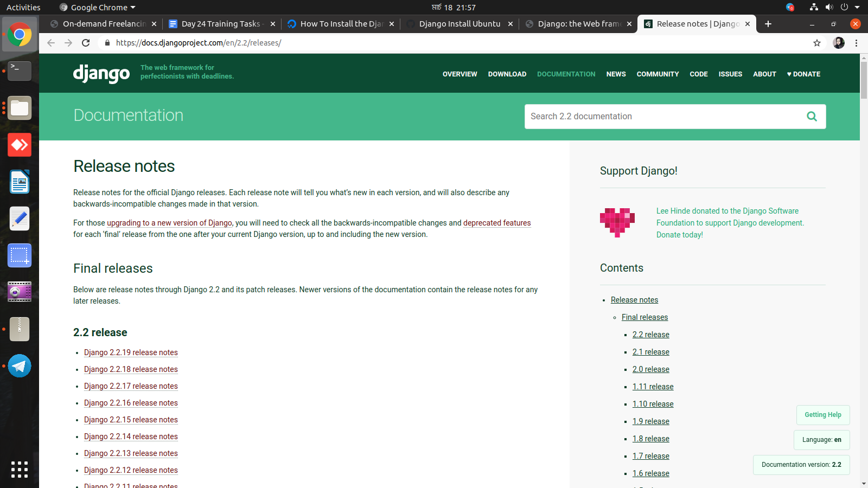Image resolution: width=868 pixels, height=488 pixels.
Task: Open the power icon in the top bar
Action: (x=844, y=7)
